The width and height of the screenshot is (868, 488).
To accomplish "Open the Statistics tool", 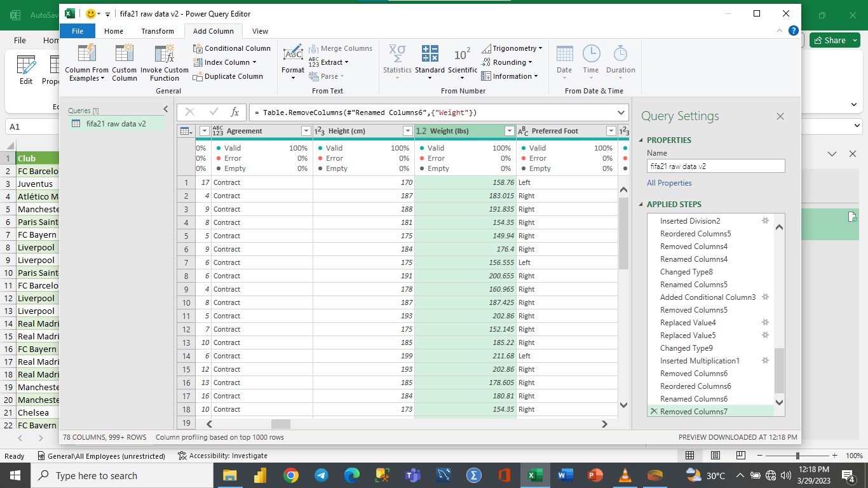I will point(397,62).
